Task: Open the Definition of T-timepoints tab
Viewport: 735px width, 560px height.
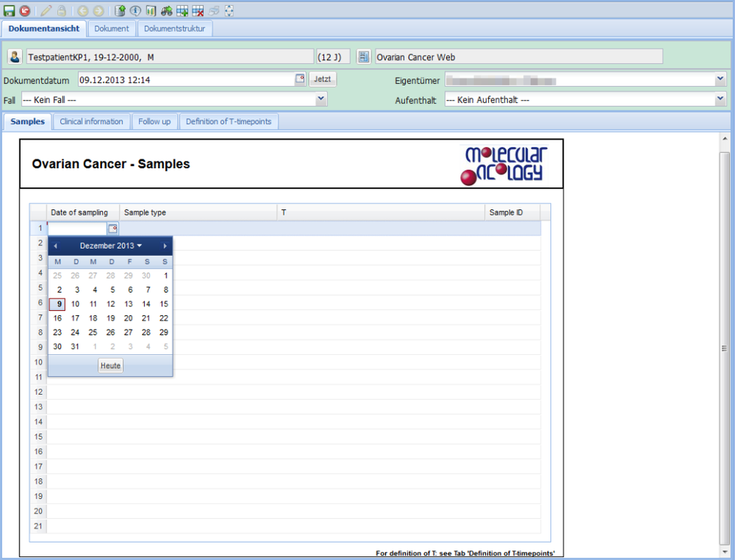Action: (228, 122)
